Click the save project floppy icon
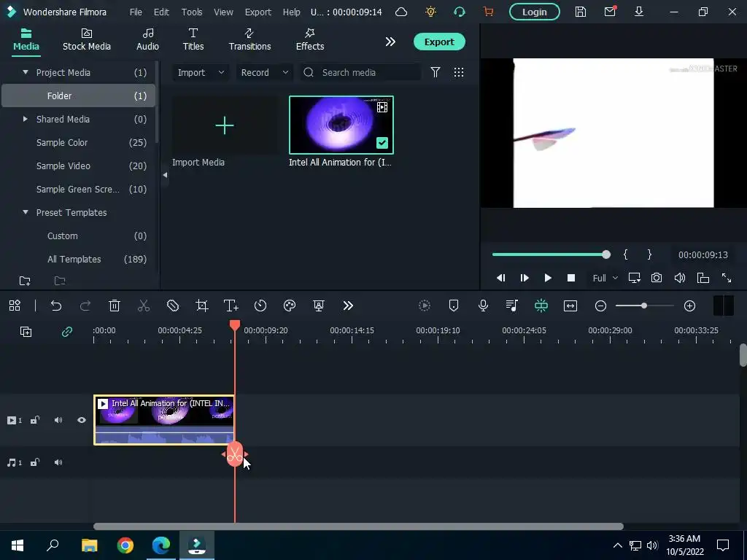 click(x=580, y=12)
